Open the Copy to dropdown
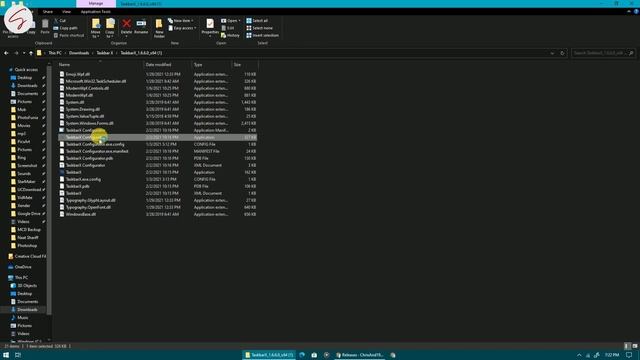The image size is (640, 360). click(x=110, y=28)
